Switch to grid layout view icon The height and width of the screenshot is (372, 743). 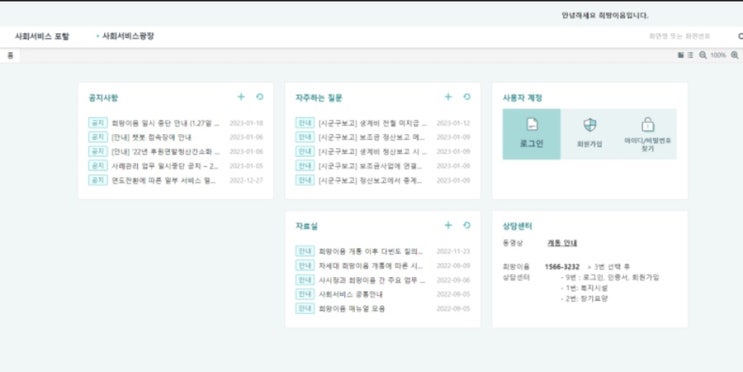(x=681, y=55)
